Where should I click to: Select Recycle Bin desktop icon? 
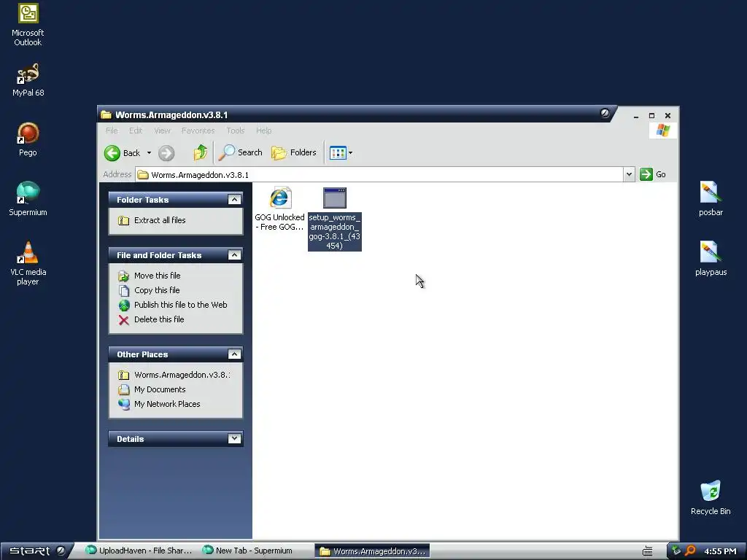pos(711,497)
